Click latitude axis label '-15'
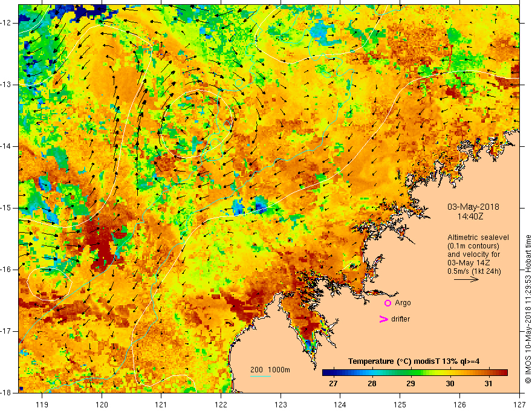 tap(6, 208)
